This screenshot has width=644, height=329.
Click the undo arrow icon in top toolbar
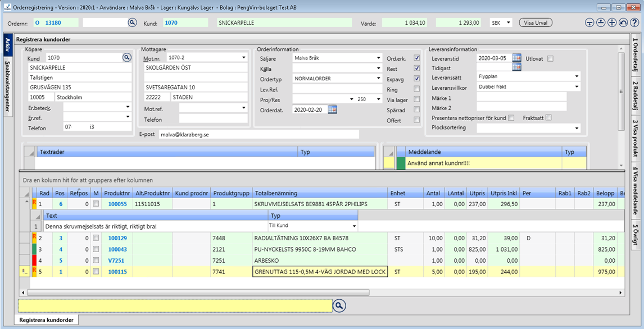pos(623,22)
